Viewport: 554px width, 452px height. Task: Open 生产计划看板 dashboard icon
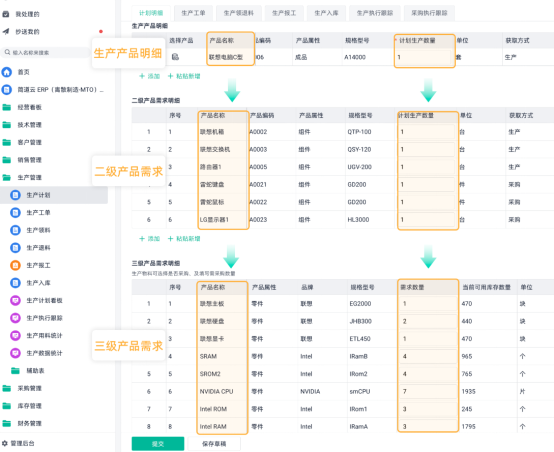click(x=15, y=300)
